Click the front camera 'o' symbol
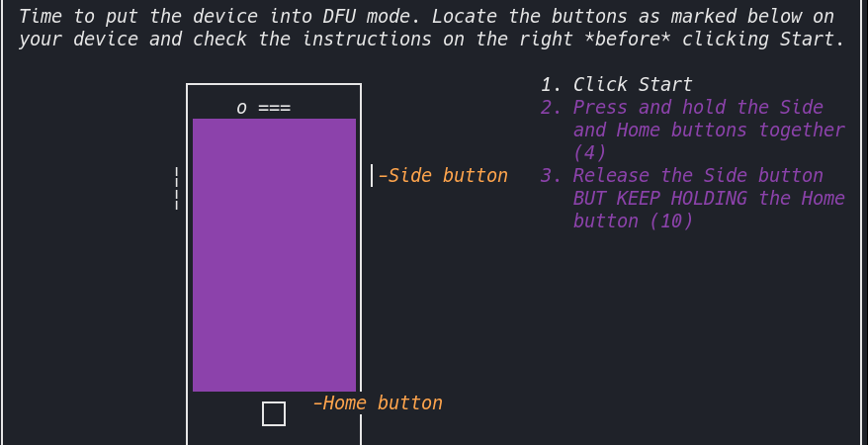Viewport: 868px width, 445px height. (x=241, y=109)
